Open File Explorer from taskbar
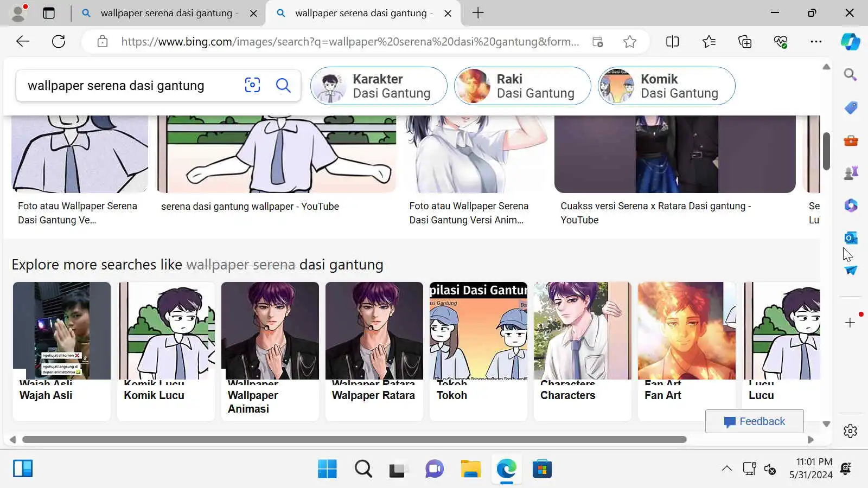 click(470, 469)
